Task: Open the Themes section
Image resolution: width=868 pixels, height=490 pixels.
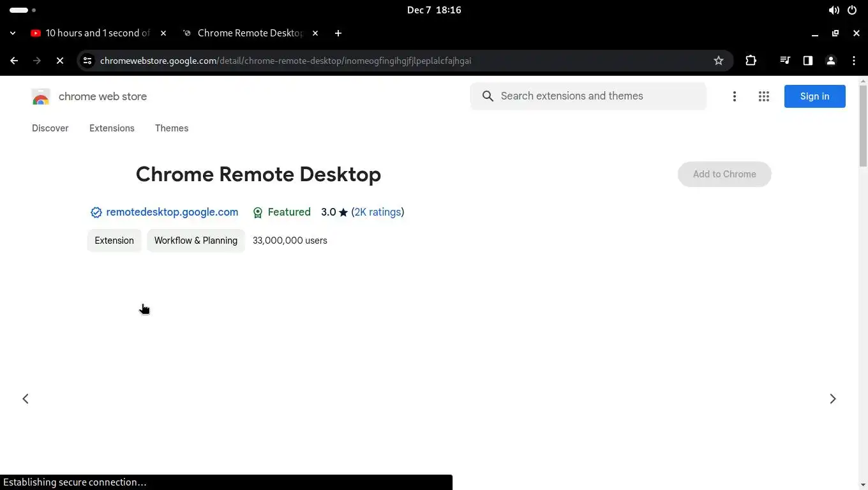Action: [172, 128]
